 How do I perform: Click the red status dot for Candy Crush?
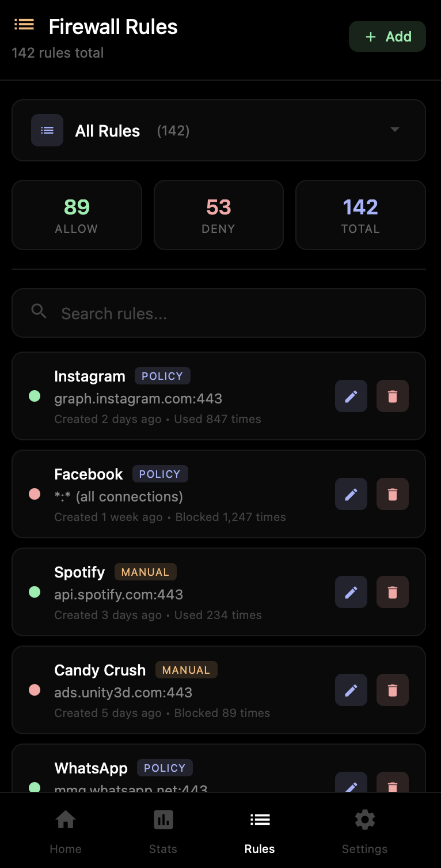(x=35, y=690)
